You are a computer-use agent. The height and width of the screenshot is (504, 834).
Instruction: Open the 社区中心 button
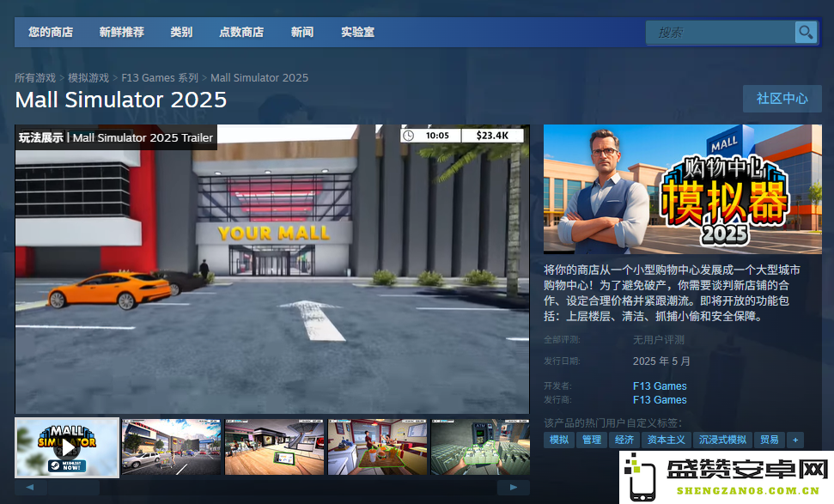pos(782,99)
